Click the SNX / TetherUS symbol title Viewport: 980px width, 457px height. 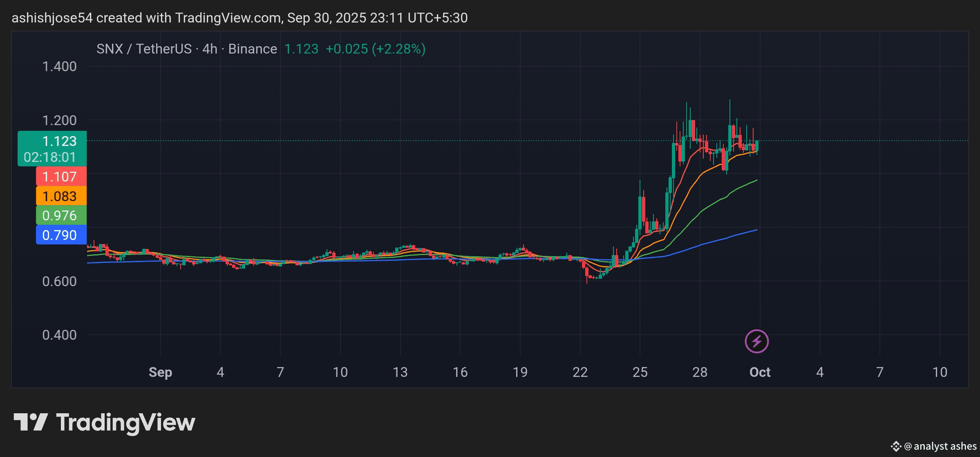point(144,49)
